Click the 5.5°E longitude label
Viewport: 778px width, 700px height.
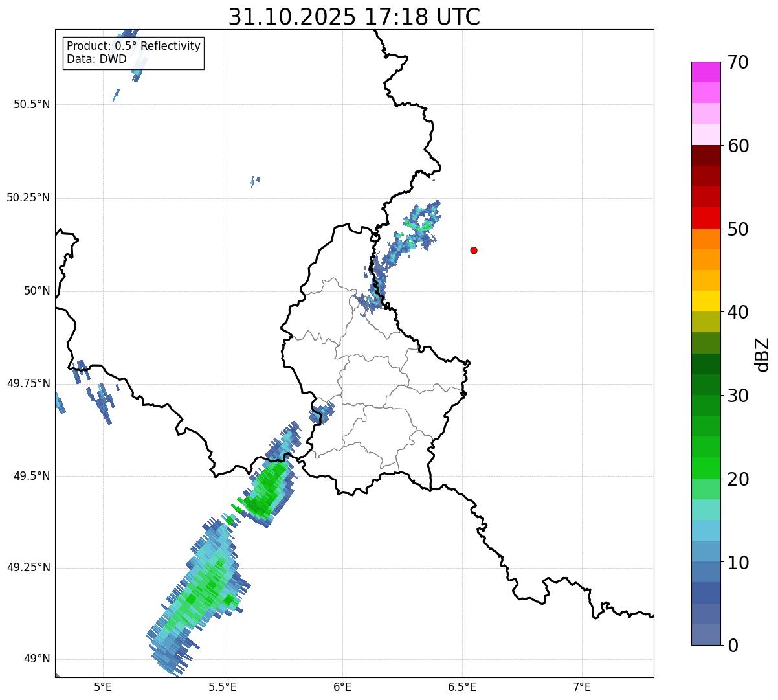tap(223, 686)
